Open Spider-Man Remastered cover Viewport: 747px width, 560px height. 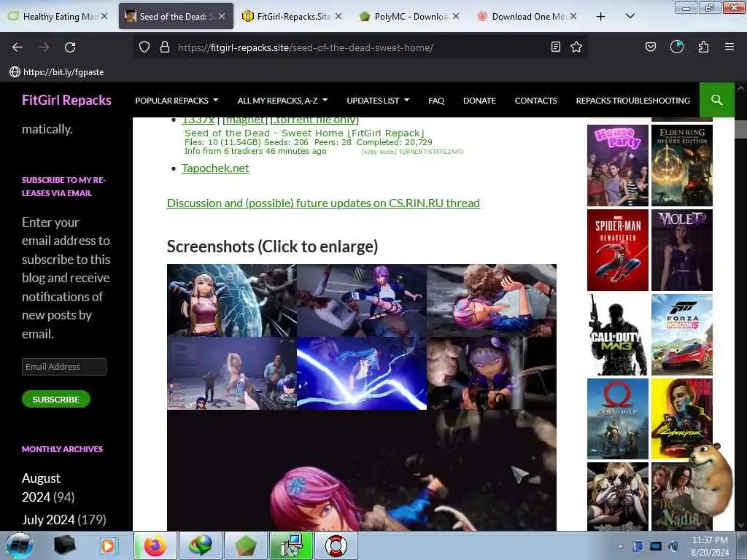click(x=617, y=250)
